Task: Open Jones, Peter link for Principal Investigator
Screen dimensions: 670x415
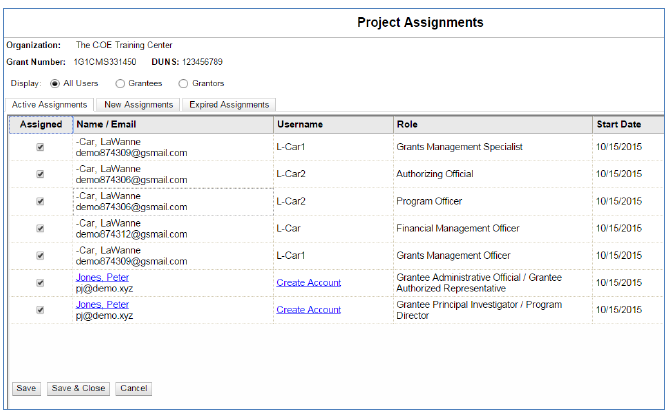Action: click(102, 304)
